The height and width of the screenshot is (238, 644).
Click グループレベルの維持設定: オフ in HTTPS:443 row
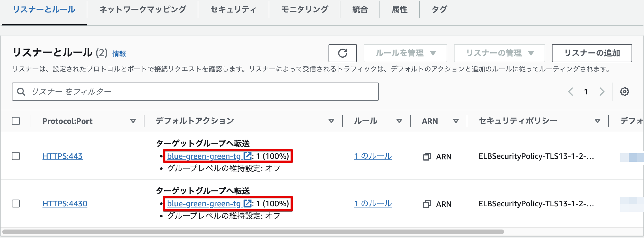(224, 168)
